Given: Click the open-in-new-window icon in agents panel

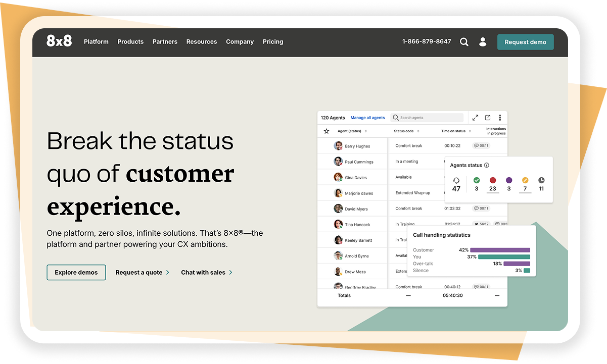Looking at the screenshot, I should click(488, 118).
